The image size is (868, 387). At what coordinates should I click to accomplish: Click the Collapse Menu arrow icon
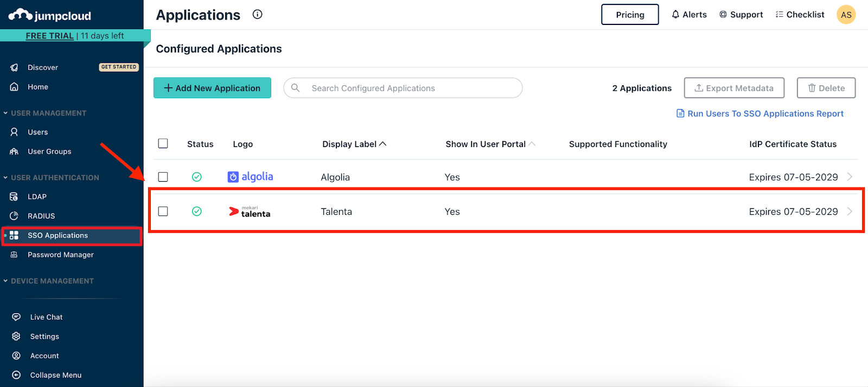click(16, 375)
